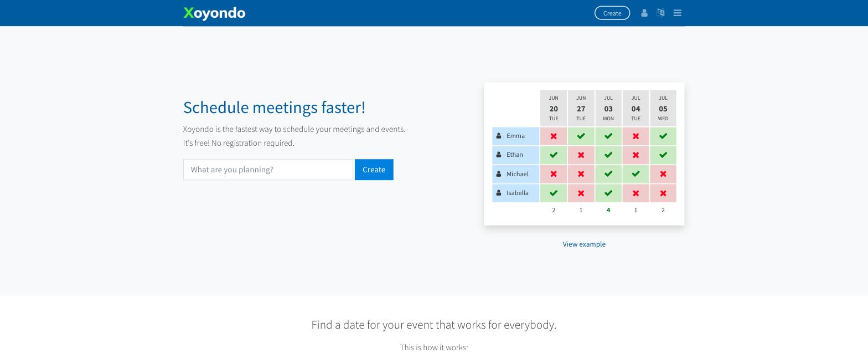Click 'Find a date for your event' heading

(434, 325)
